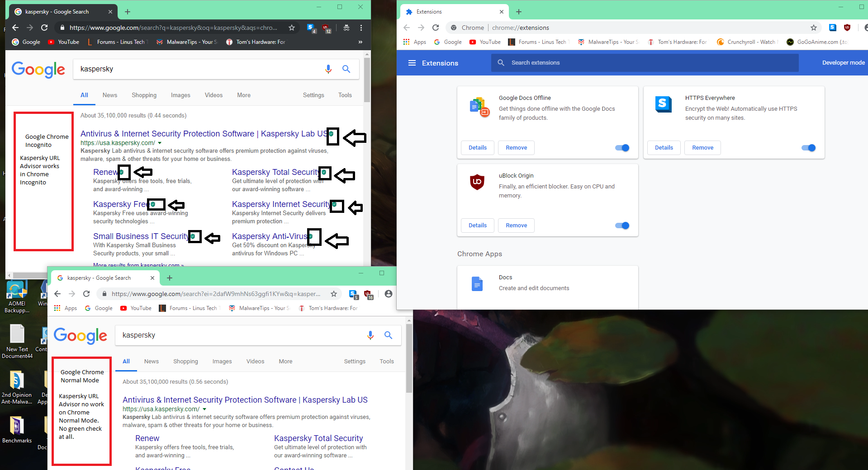Click the Search extensions field
Screen dimensions: 868x470
tap(645, 63)
